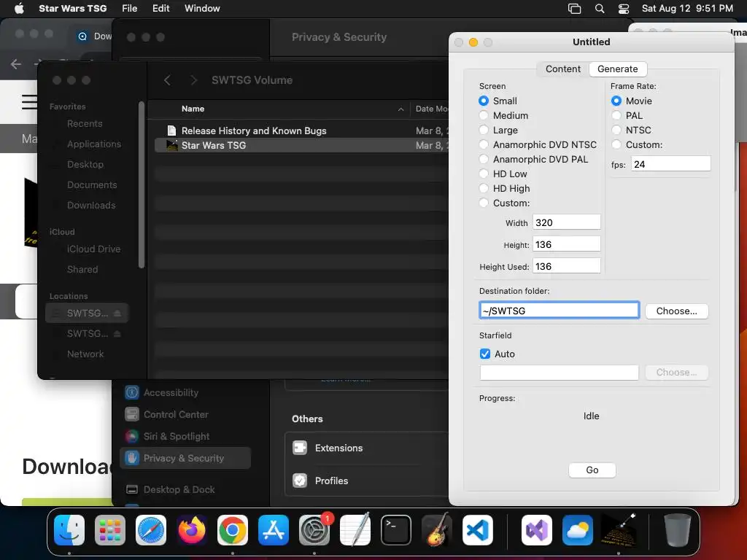Eject the second SWTSG volume in Finder sidebar
Screen dimensions: 747x560
(117, 333)
